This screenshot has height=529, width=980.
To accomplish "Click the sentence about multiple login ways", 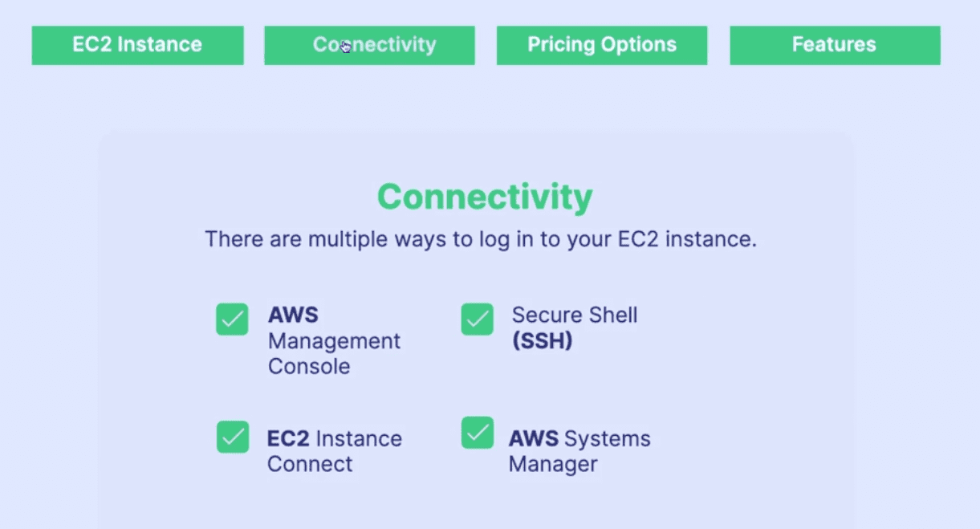I will pos(480,239).
